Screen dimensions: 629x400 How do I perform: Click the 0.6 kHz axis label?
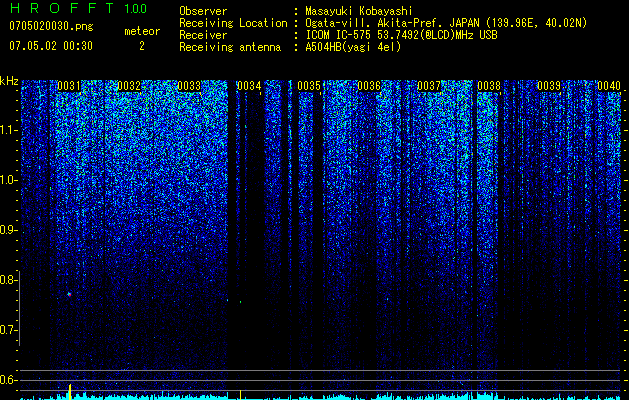tap(8, 380)
